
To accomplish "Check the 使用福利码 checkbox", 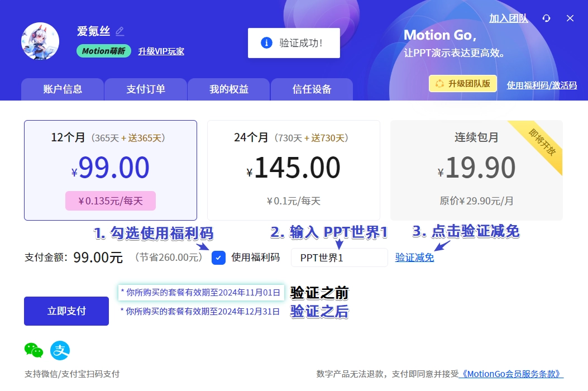I will [x=218, y=258].
